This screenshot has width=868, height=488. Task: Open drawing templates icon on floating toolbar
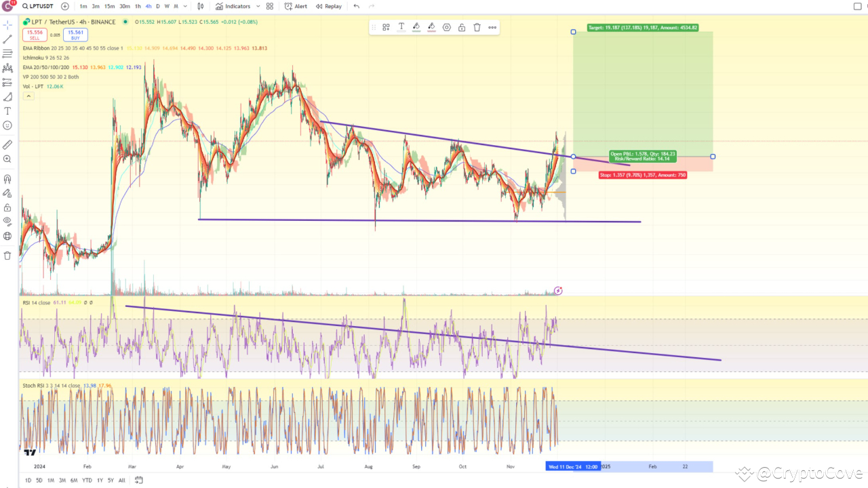click(386, 27)
